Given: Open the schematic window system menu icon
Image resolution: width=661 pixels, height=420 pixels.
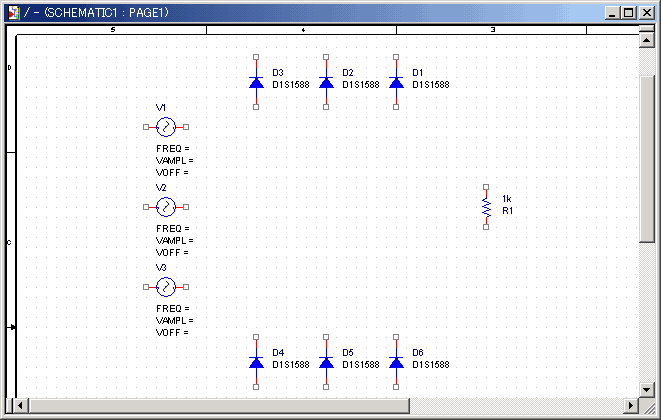Looking at the screenshot, I should [x=12, y=12].
